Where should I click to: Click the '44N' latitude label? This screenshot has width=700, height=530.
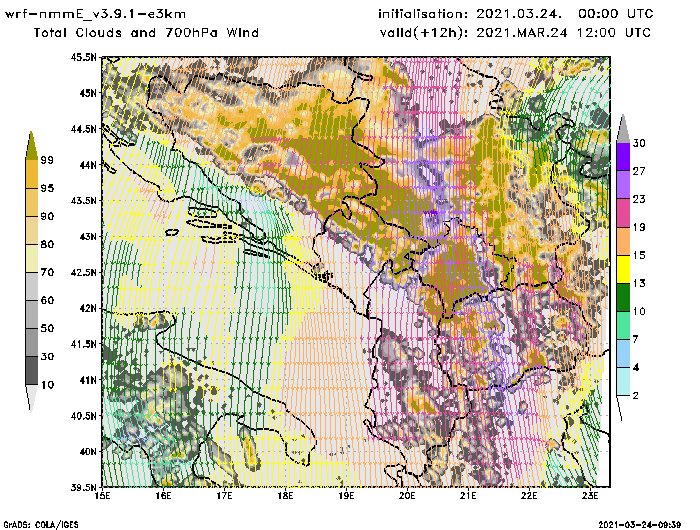pyautogui.click(x=88, y=165)
